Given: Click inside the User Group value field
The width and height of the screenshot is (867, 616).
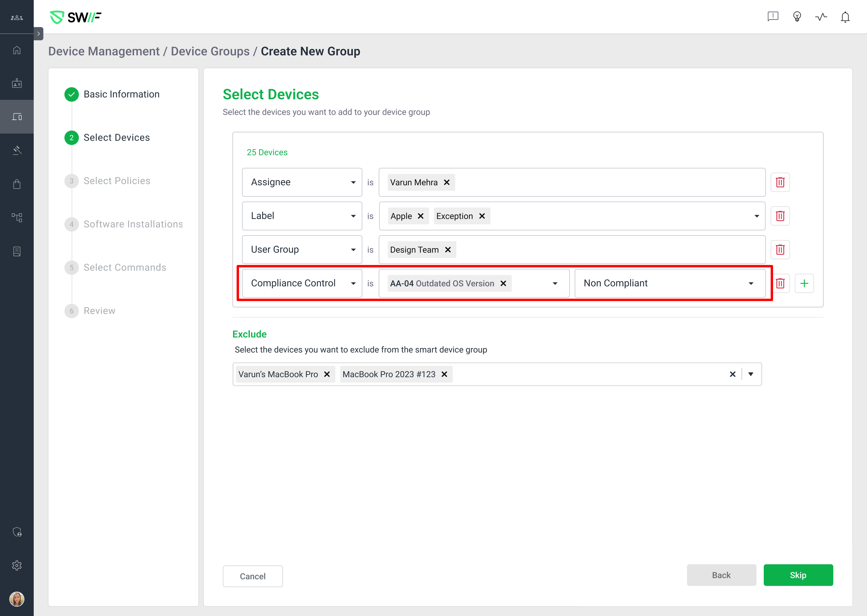Looking at the screenshot, I should pyautogui.click(x=608, y=250).
